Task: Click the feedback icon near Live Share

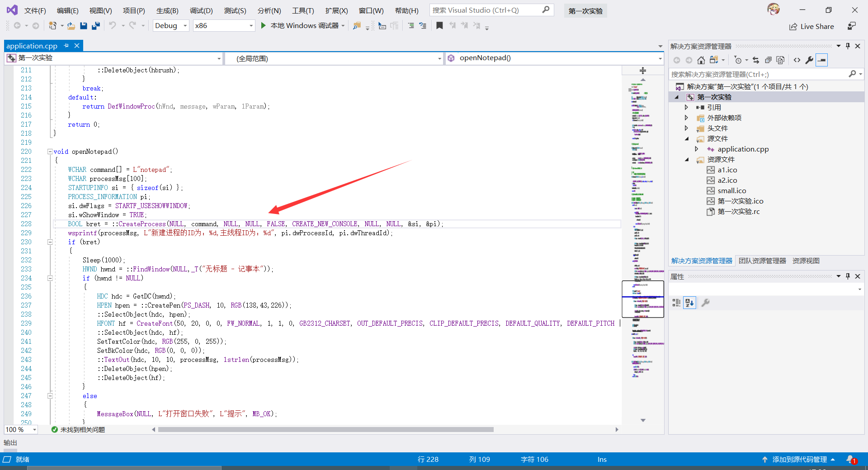Action: coord(852,26)
